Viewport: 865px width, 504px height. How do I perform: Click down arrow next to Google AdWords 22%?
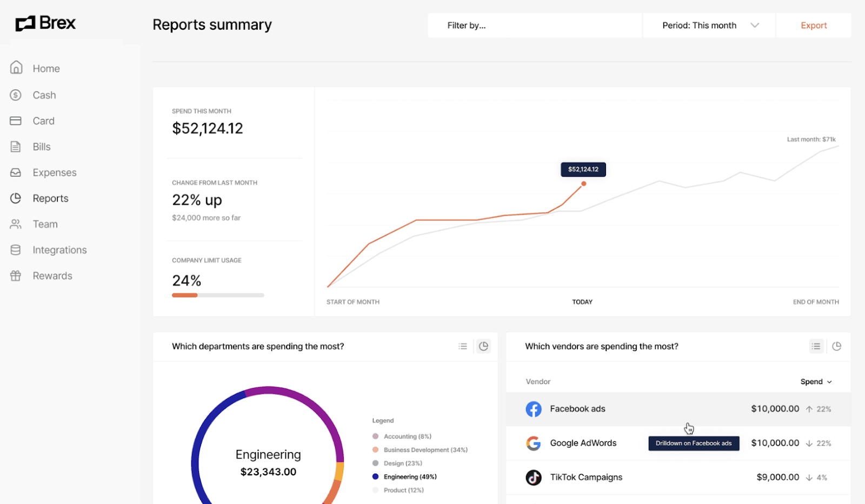[x=809, y=443]
